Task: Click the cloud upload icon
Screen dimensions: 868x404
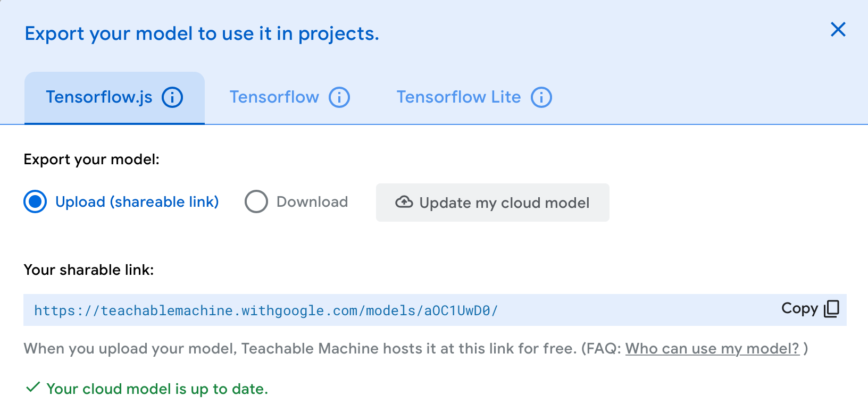Action: pos(404,202)
